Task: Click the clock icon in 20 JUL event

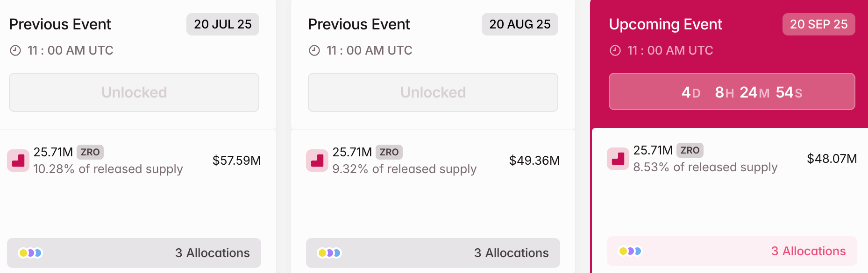Action: click(15, 50)
